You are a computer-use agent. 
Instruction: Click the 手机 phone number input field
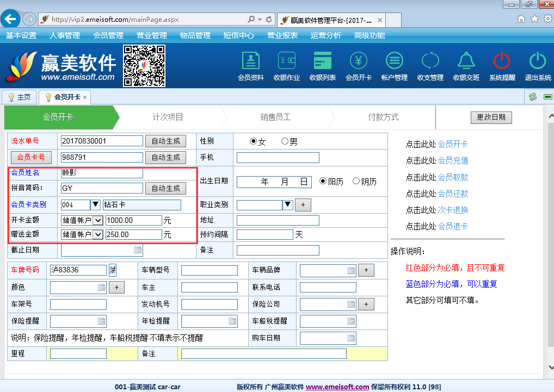pyautogui.click(x=278, y=158)
